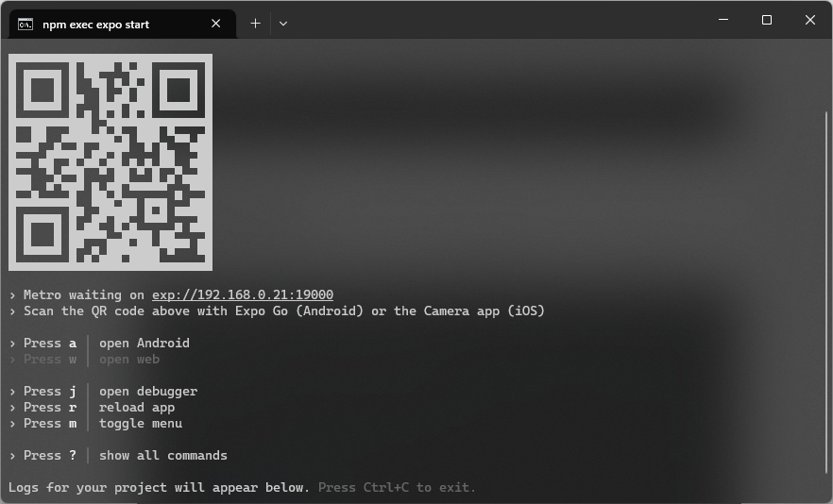This screenshot has width=833, height=504.
Task: Select the 'npm exec expo start' tab
Action: [x=122, y=24]
